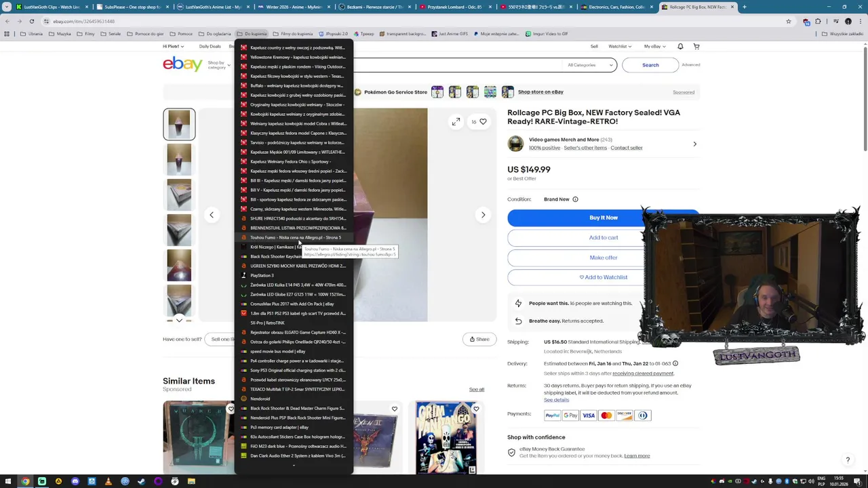This screenshot has height=488, width=868.
Task: Click the eBay search input field
Action: (x=458, y=65)
